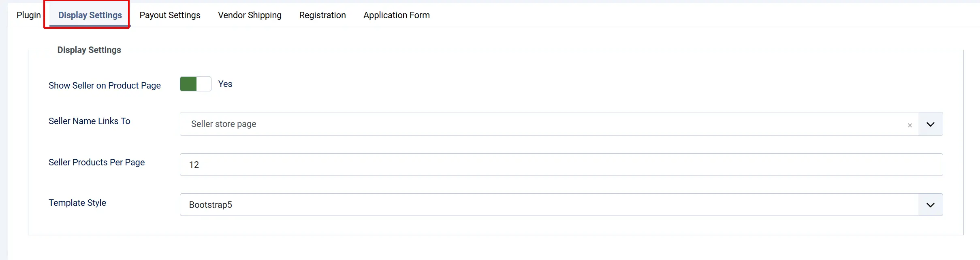Select the Registration tab
This screenshot has height=260, width=980.
[322, 15]
